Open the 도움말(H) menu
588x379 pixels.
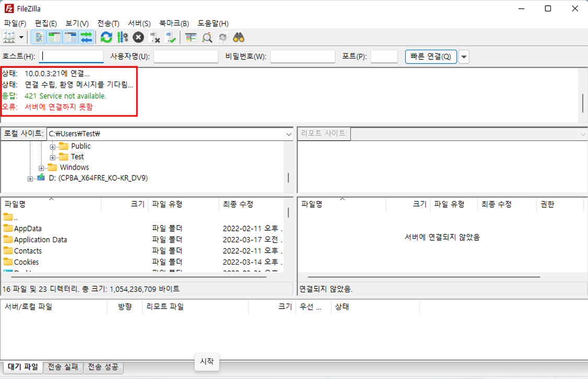click(213, 23)
